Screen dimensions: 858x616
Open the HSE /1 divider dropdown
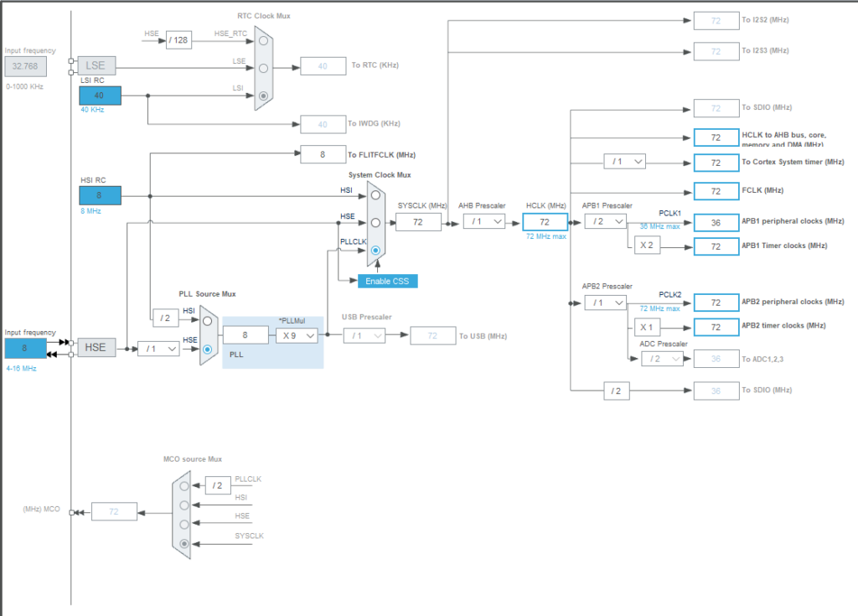[x=158, y=349]
